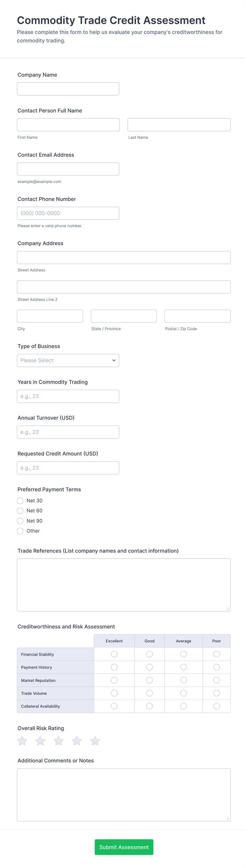
Task: Focus the Requested Credit Amount field
Action: (68, 468)
